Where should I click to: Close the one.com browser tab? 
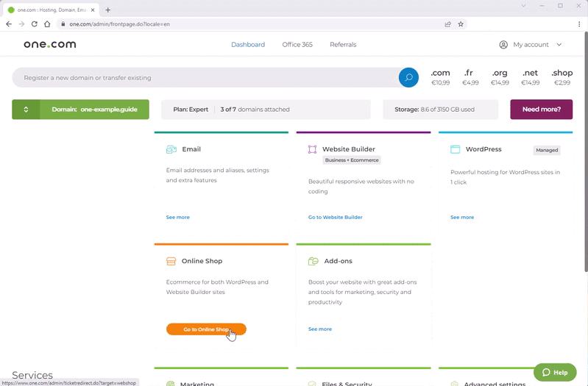pos(93,10)
